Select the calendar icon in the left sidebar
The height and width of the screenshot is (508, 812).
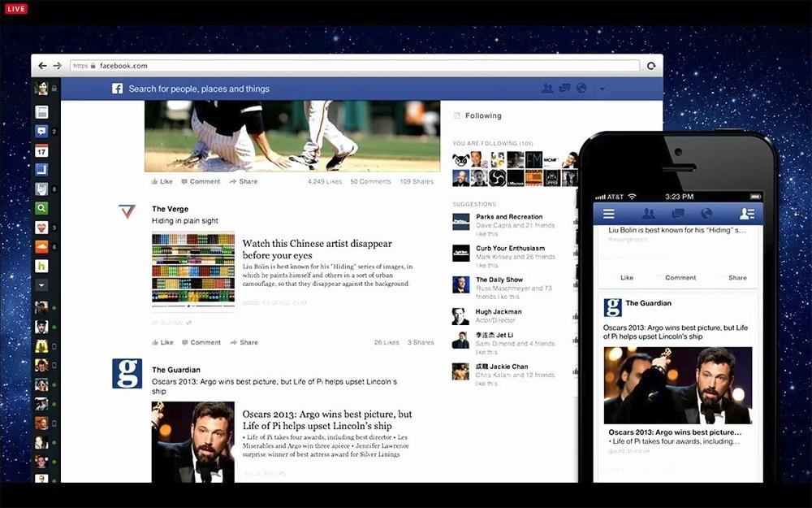tap(43, 151)
